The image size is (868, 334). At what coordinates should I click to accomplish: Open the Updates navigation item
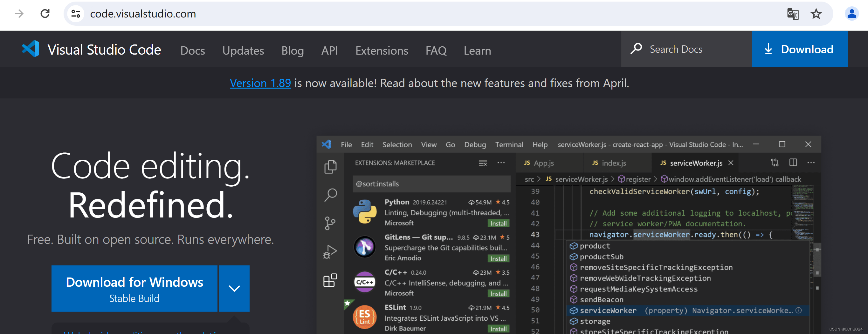point(243,50)
